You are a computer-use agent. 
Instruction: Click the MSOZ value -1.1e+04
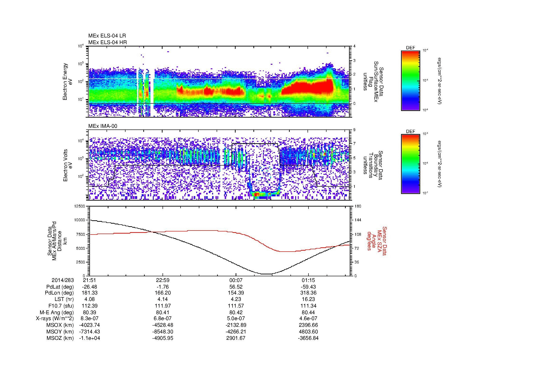pos(89,338)
